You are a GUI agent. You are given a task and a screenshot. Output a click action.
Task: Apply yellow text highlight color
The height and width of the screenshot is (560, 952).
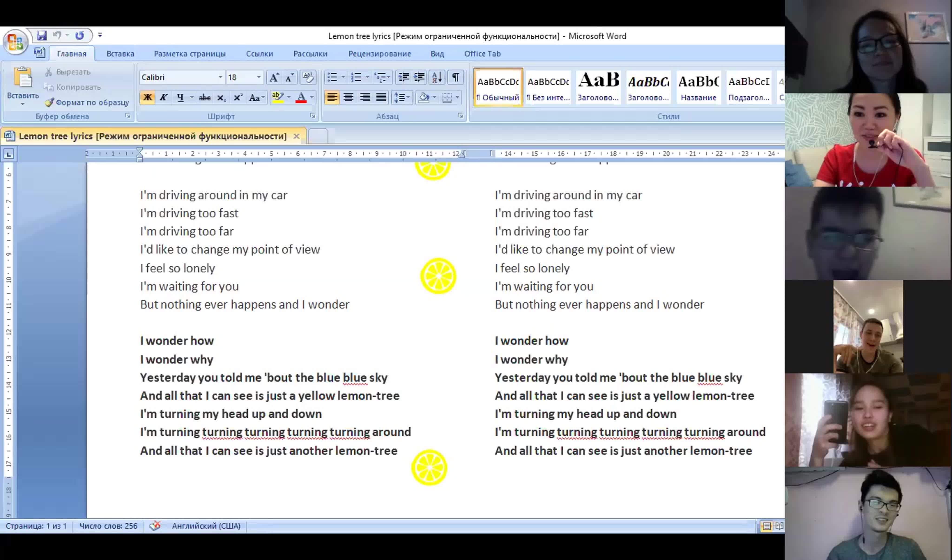point(278,97)
